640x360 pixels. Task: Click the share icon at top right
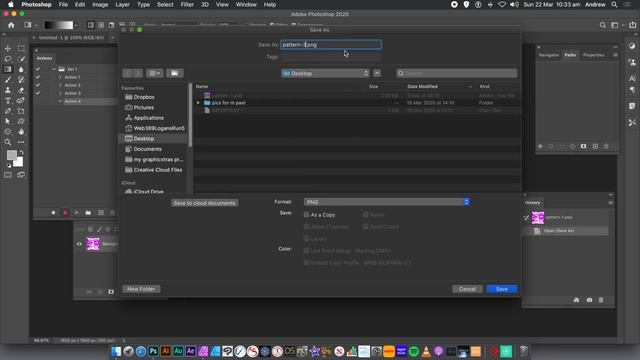[632, 25]
